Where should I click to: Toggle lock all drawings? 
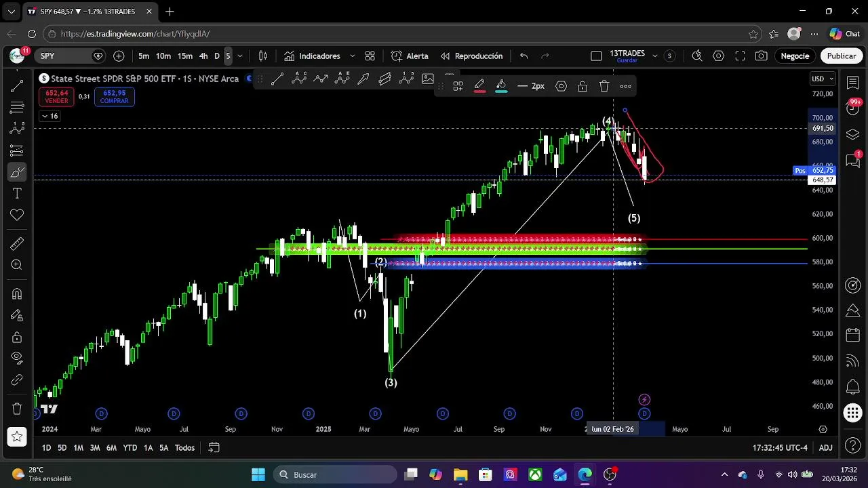pos(17,337)
